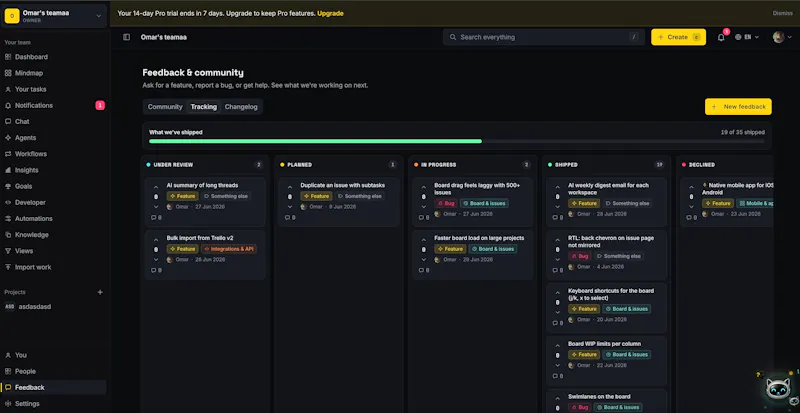Click the yellow Create button
800x413 pixels.
click(679, 37)
